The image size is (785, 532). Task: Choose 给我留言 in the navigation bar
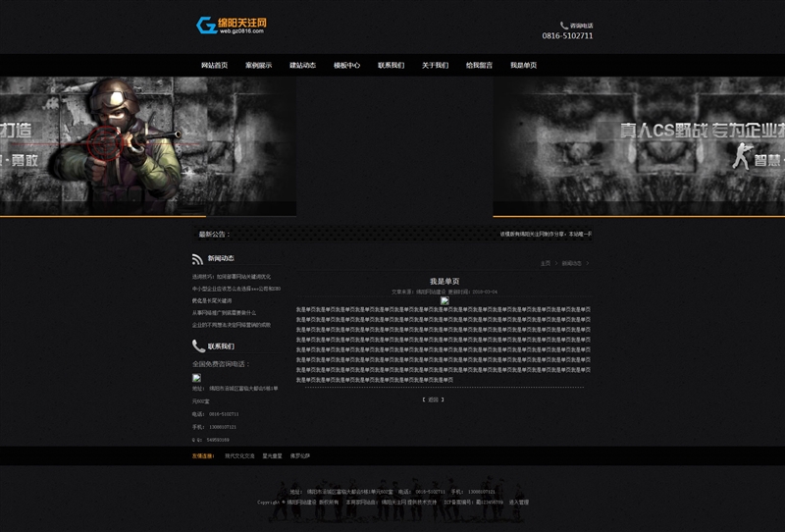pyautogui.click(x=479, y=66)
